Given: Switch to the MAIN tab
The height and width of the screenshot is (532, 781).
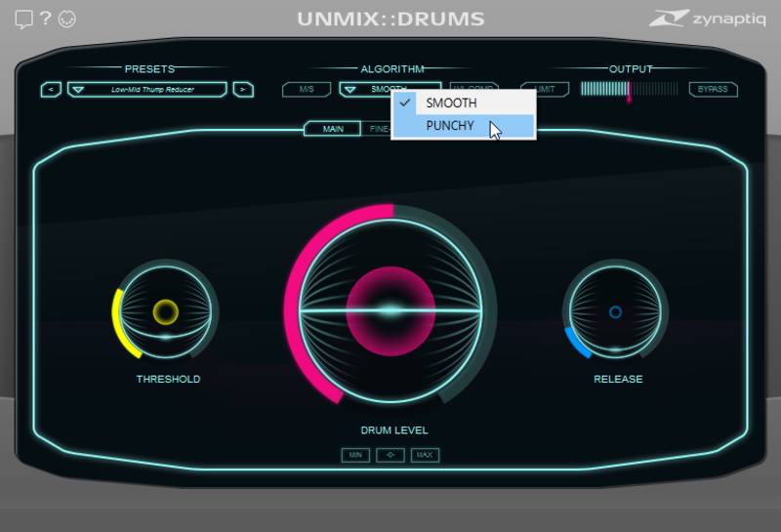Looking at the screenshot, I should pos(332,129).
